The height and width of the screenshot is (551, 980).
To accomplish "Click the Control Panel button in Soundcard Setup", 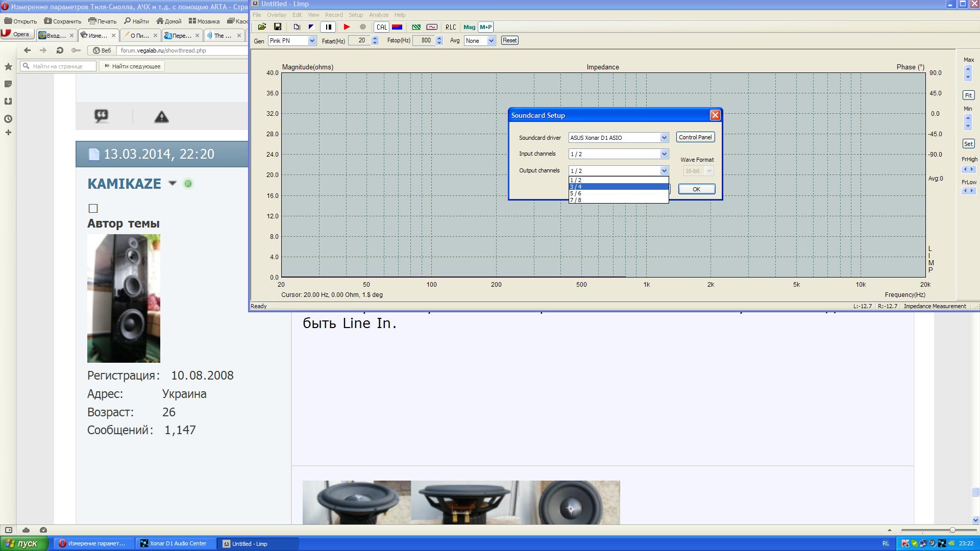I will click(x=695, y=137).
